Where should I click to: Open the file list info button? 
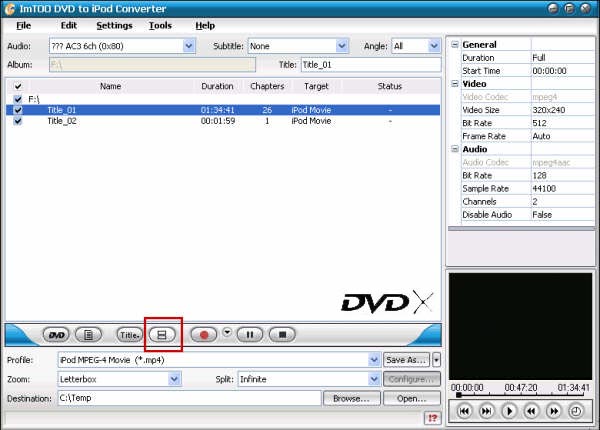tap(88, 335)
